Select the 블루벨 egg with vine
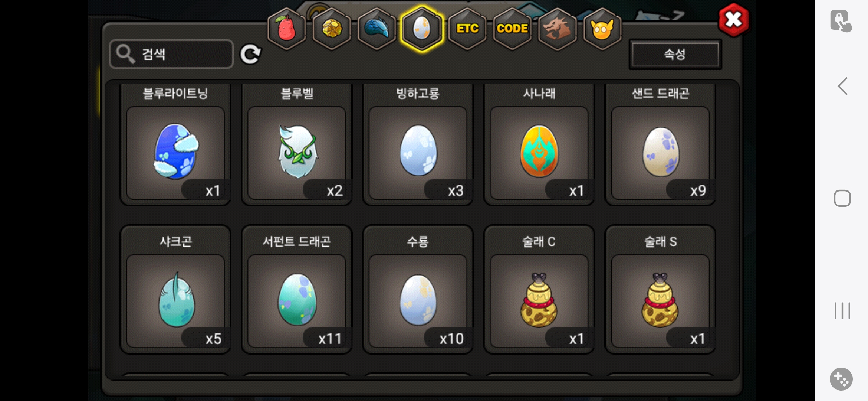Image resolution: width=868 pixels, height=401 pixels. [x=297, y=144]
